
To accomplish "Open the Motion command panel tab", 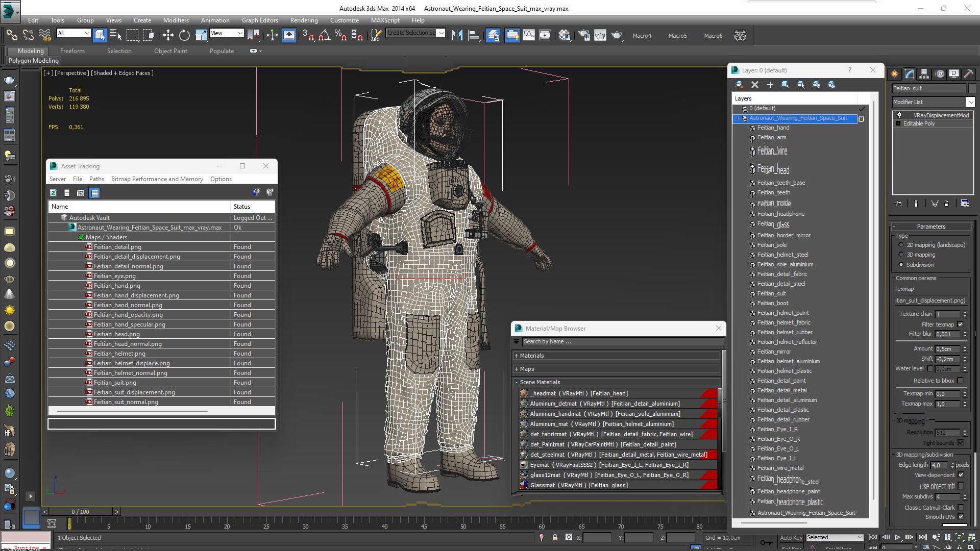I will click(939, 74).
